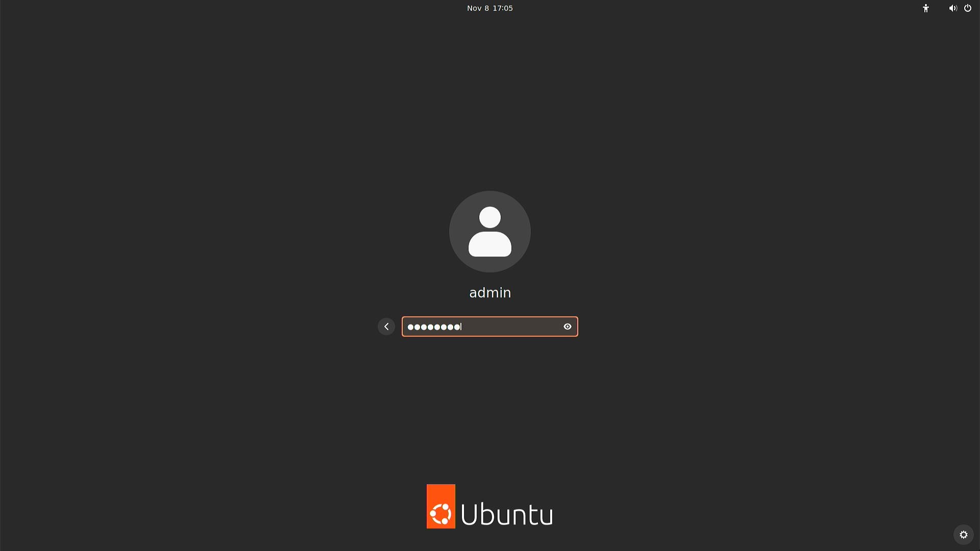Click the orange Ubuntu logo emblem

click(441, 506)
